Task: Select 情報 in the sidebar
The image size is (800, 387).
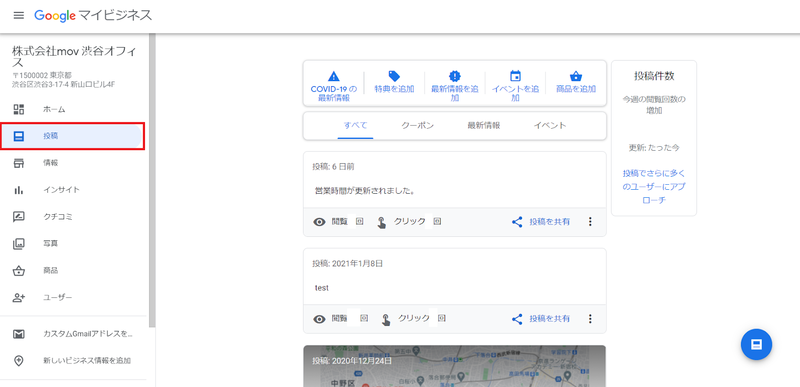Action: (x=51, y=163)
